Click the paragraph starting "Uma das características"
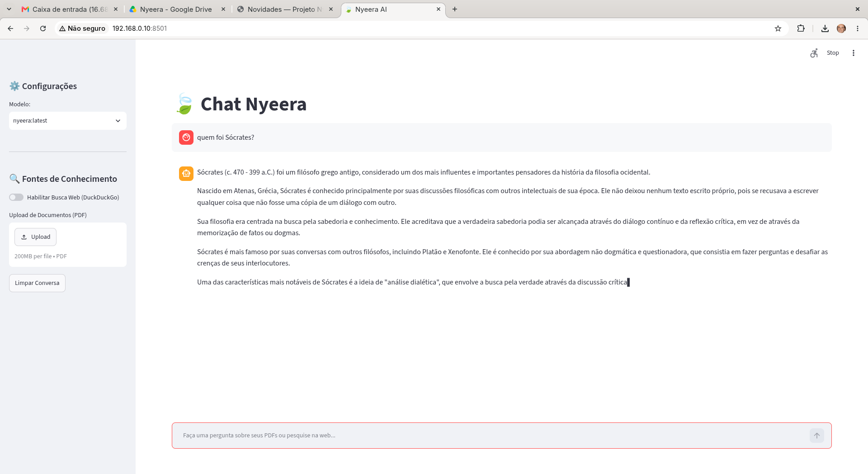 click(412, 282)
